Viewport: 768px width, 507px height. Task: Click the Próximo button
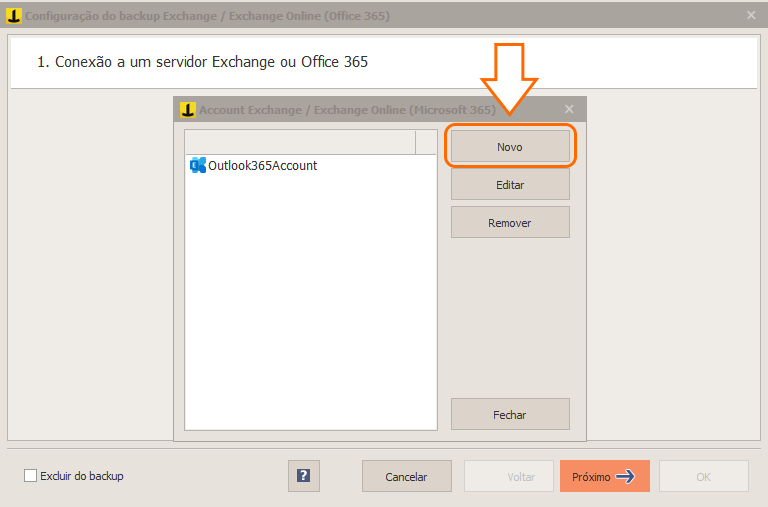point(604,476)
